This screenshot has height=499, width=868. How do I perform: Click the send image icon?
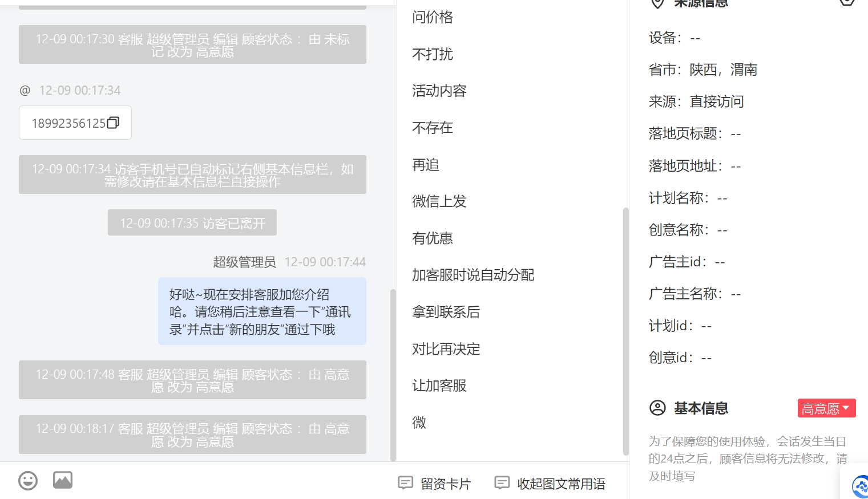click(63, 480)
